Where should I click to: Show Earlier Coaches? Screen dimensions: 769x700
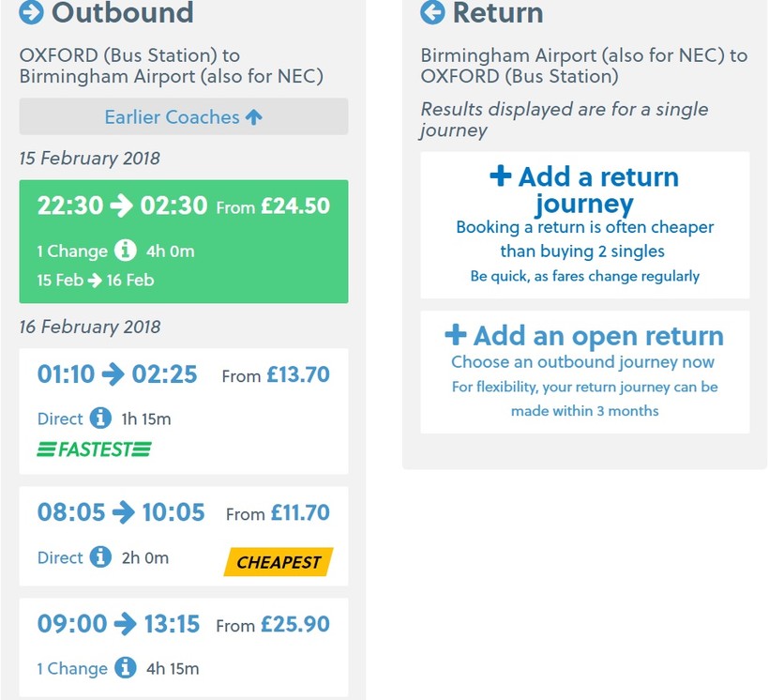[x=184, y=117]
